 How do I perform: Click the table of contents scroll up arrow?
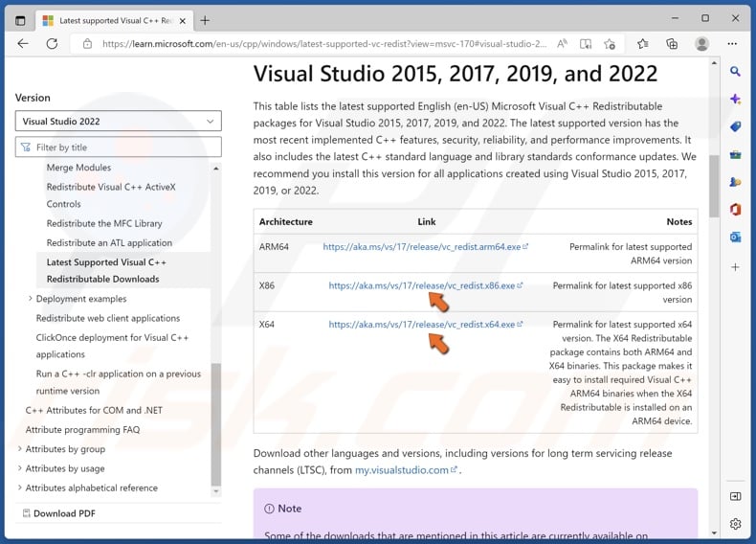click(x=216, y=169)
